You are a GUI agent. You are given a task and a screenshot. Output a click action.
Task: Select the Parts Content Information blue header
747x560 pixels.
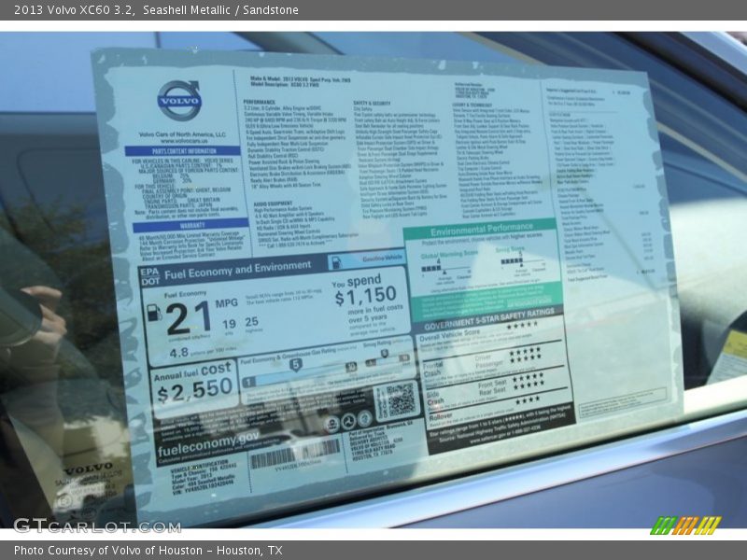183,151
